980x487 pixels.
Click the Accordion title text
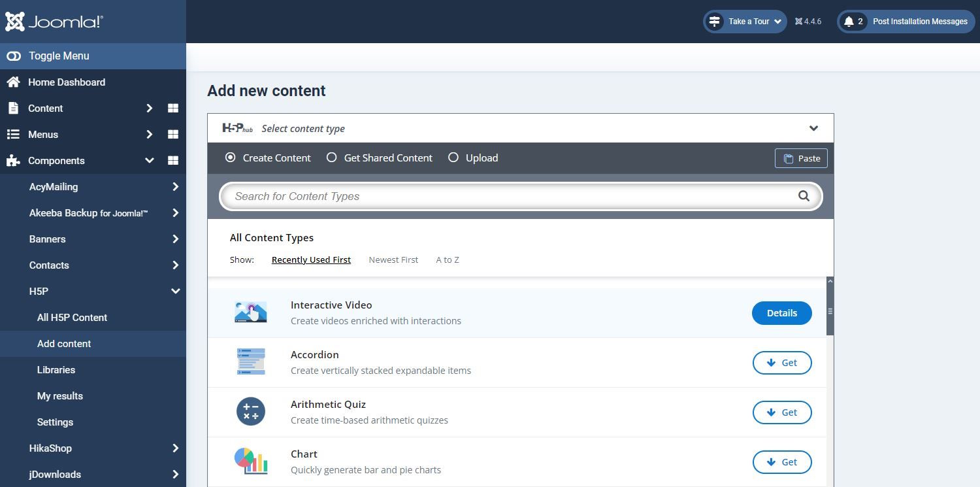(314, 354)
